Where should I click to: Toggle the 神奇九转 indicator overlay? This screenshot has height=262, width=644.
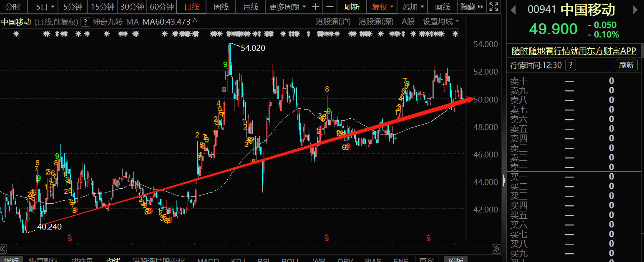[x=107, y=22]
